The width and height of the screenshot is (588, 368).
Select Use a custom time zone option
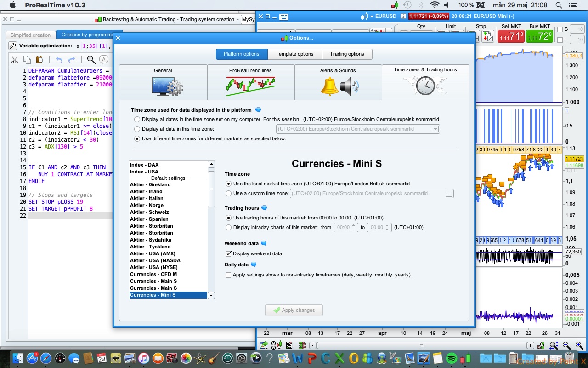point(228,194)
